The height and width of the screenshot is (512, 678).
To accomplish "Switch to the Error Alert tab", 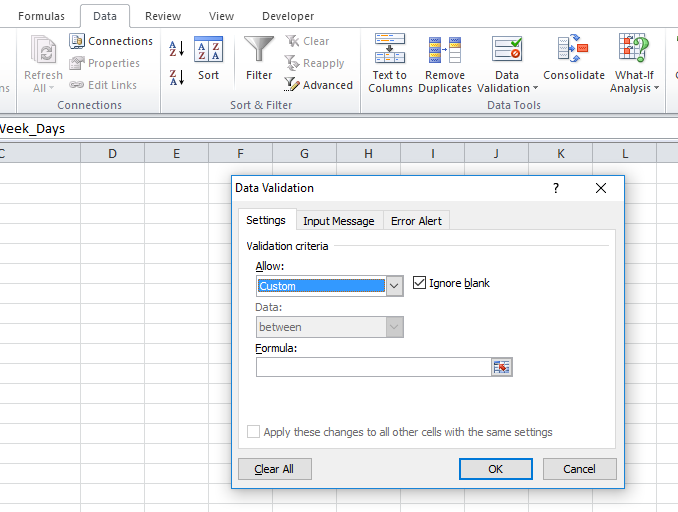I will pyautogui.click(x=416, y=221).
